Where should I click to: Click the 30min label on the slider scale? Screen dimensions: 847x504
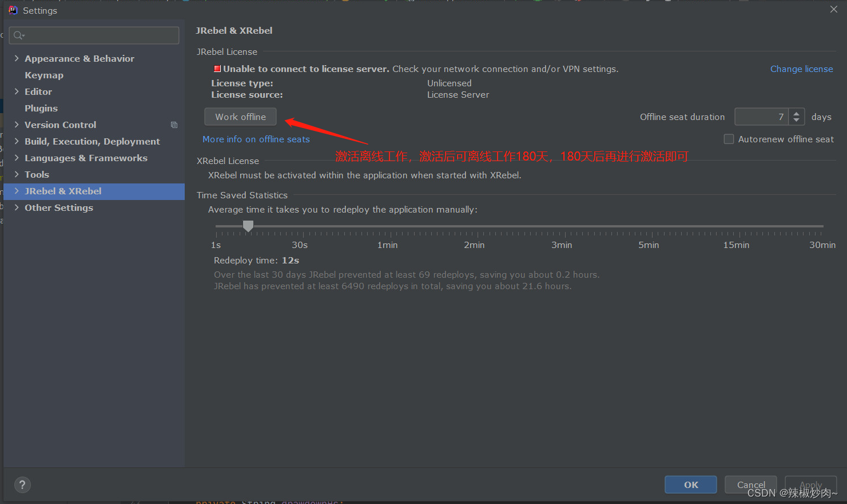pos(822,245)
